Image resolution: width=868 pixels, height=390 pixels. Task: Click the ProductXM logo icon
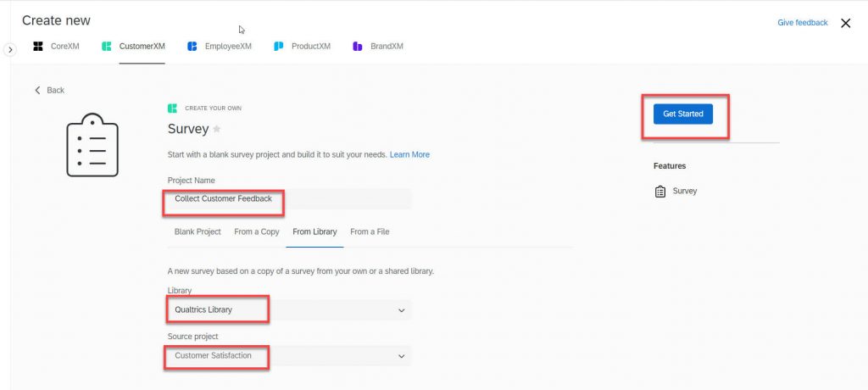(x=278, y=47)
